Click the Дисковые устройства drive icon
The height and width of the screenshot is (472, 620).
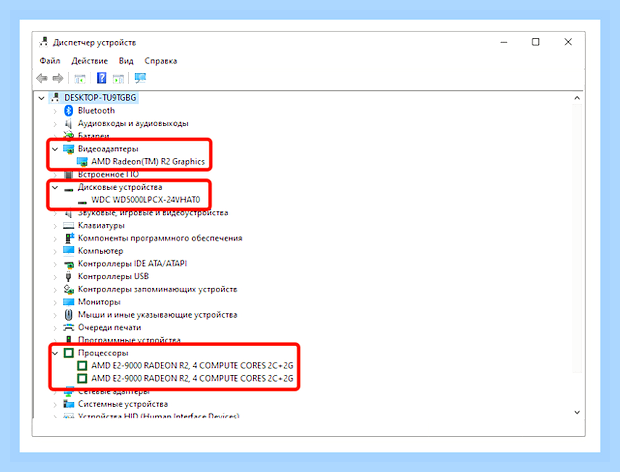tap(68, 190)
